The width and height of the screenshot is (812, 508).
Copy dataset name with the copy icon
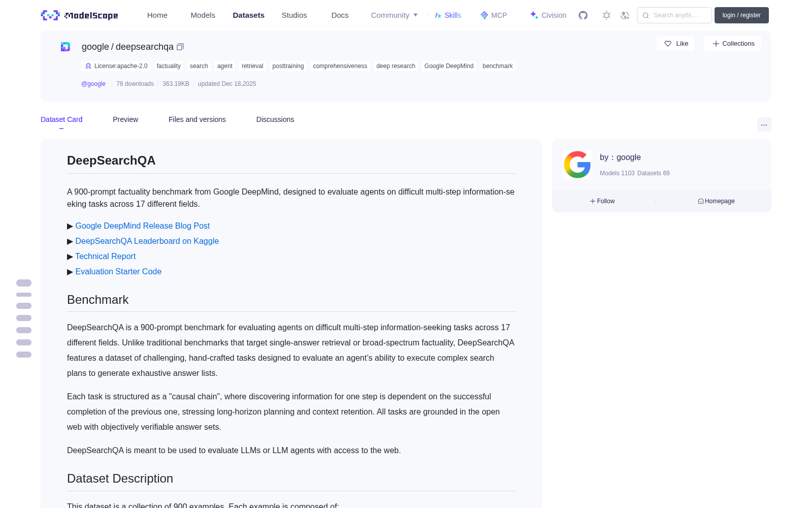tap(180, 47)
